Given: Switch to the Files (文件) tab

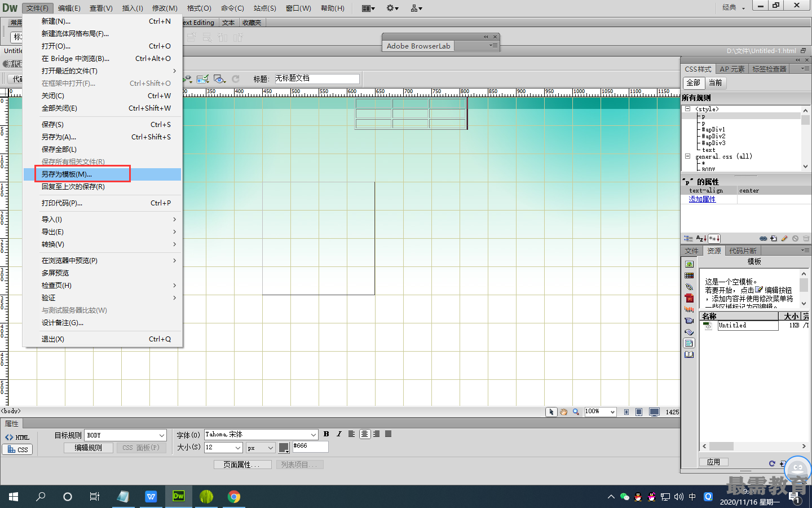Looking at the screenshot, I should tap(691, 251).
